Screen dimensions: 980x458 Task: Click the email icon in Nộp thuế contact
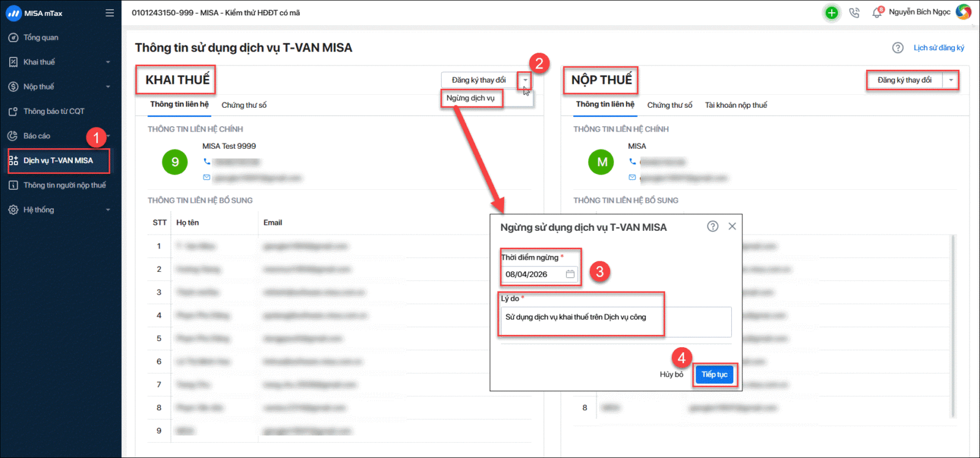pos(632,178)
